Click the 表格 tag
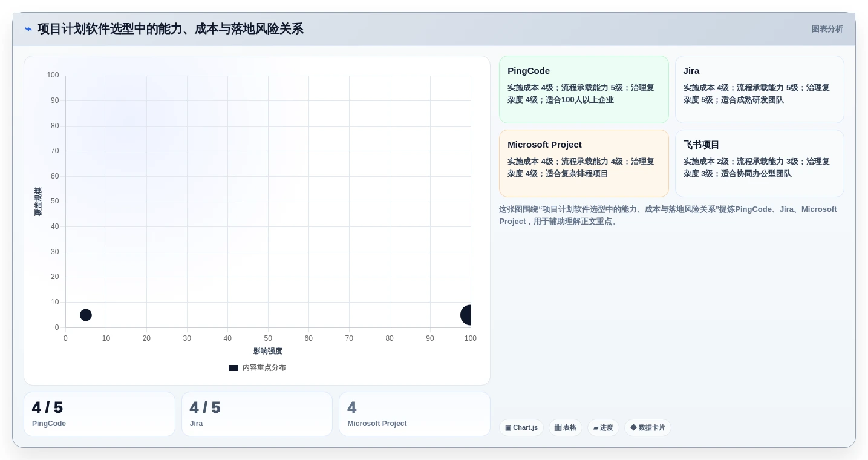This screenshot has width=868, height=460. [566, 428]
